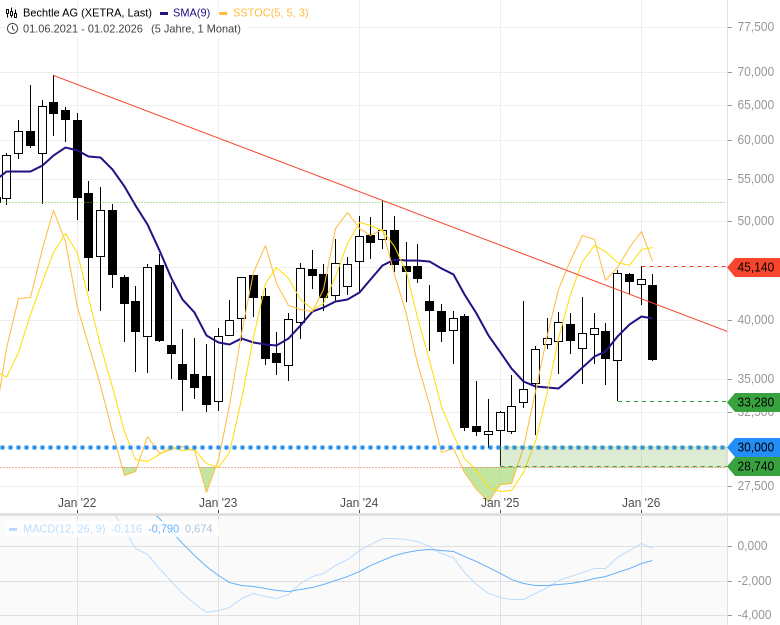Click the Jan '22 time axis label
Image resolution: width=780 pixels, height=625 pixels.
click(x=77, y=503)
